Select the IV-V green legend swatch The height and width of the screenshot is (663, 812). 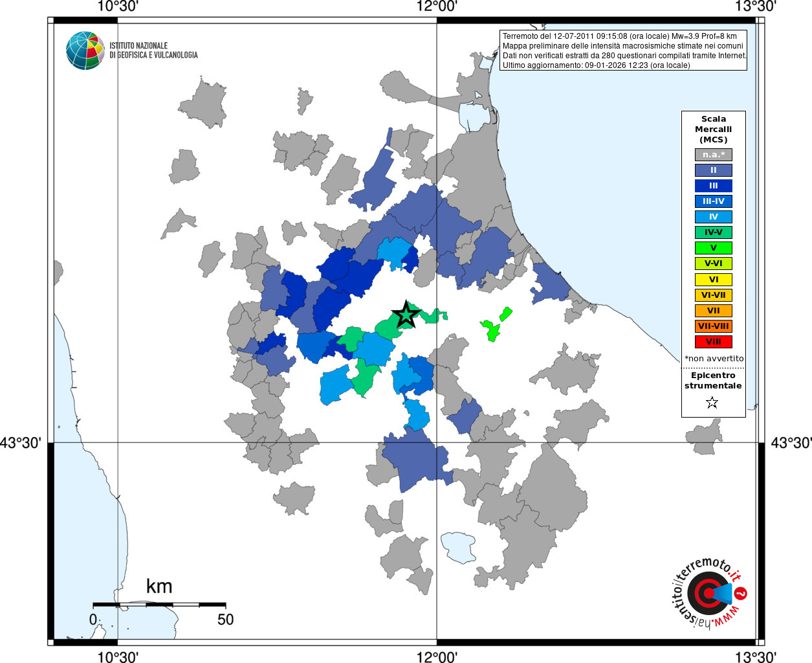pos(714,232)
